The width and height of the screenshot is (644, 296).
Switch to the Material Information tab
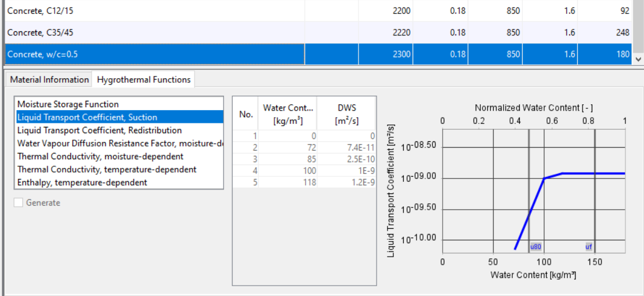49,79
